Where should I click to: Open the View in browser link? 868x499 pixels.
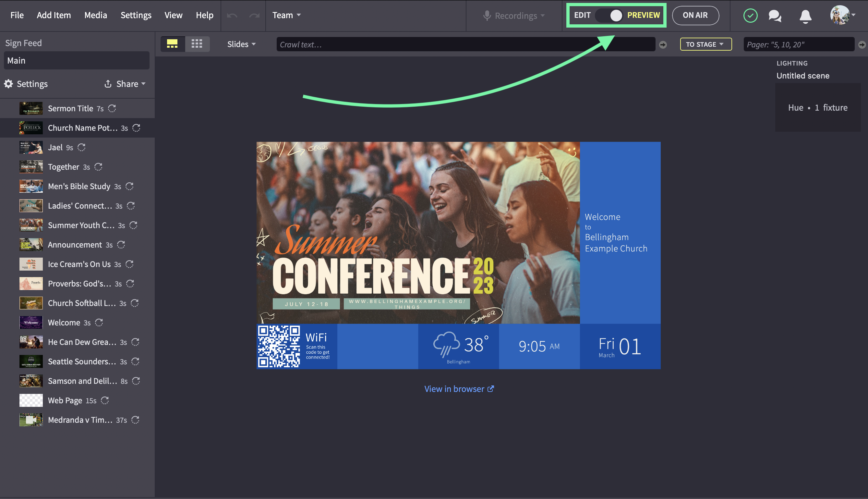pos(459,389)
